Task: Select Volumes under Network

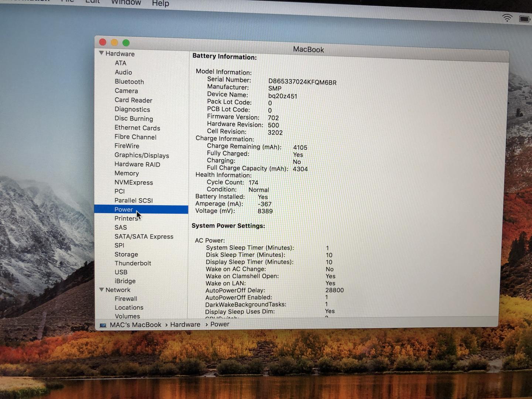Action: [127, 316]
